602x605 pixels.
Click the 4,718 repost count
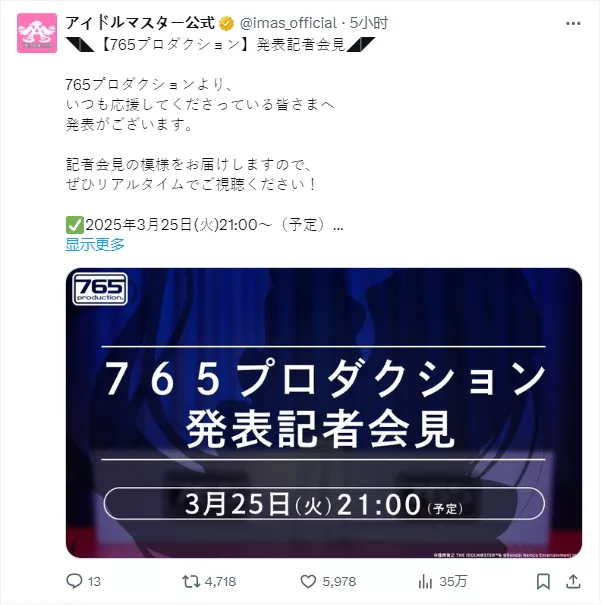220,581
